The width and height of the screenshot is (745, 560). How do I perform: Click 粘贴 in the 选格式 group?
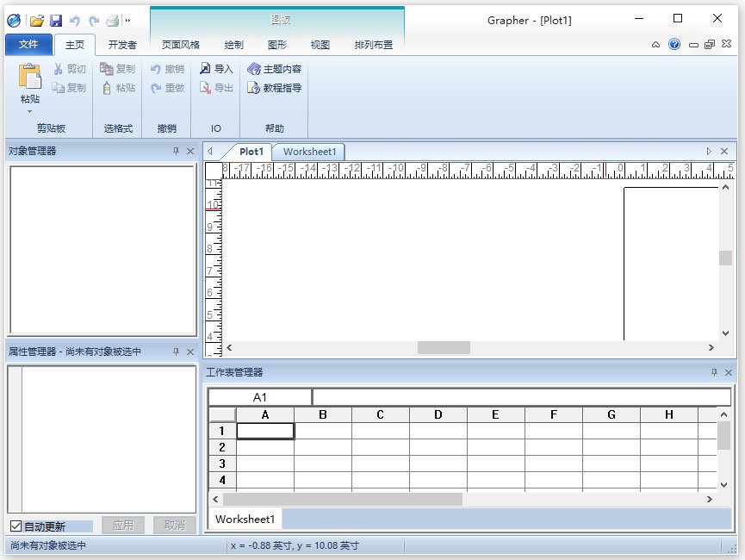click(x=119, y=88)
